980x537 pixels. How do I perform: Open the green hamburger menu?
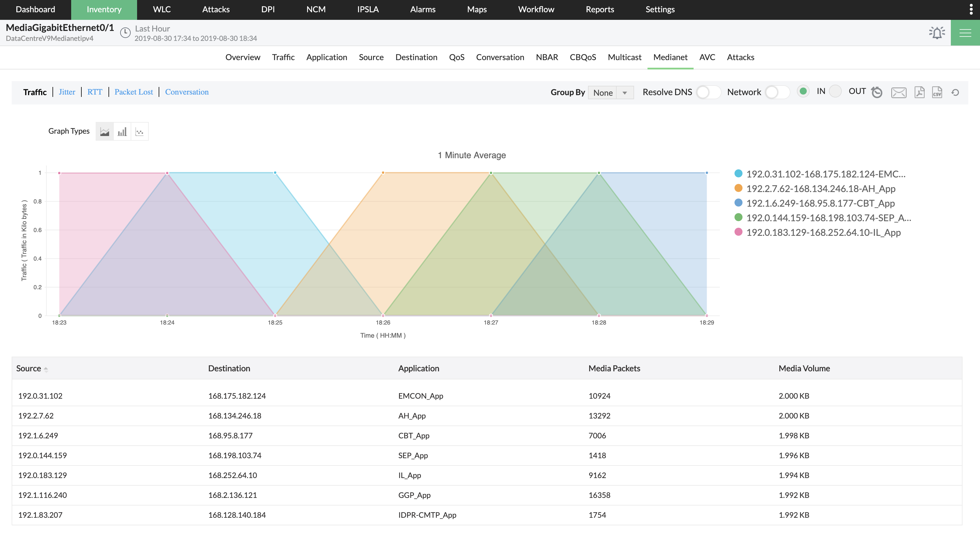[965, 33]
